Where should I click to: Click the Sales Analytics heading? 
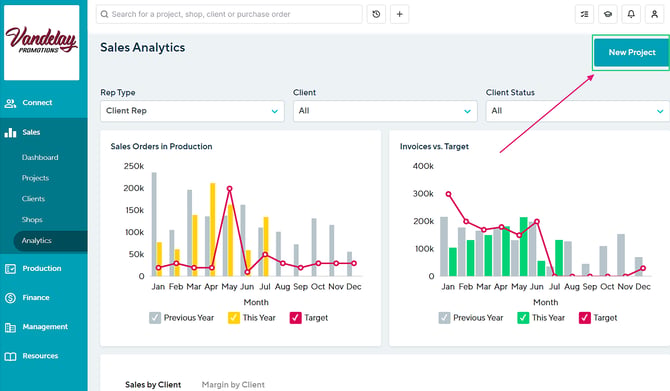pyautogui.click(x=142, y=47)
